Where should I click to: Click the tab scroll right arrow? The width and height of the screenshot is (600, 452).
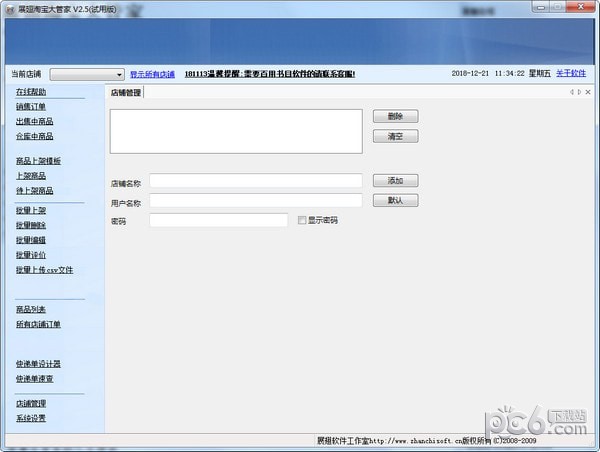[579, 92]
